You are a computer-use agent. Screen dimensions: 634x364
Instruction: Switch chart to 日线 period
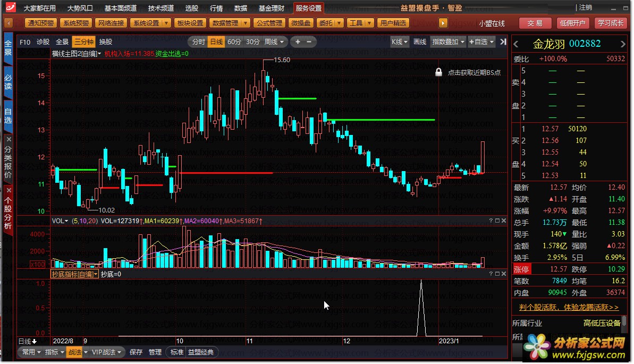[x=216, y=41]
